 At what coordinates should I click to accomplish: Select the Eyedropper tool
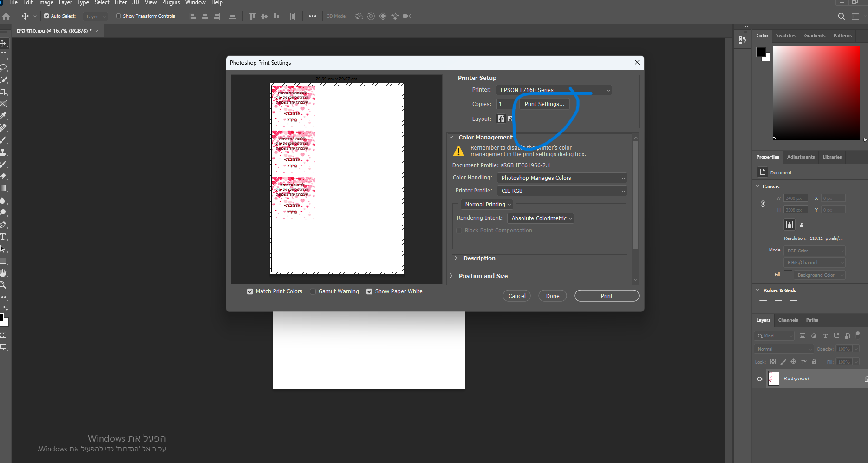3,116
